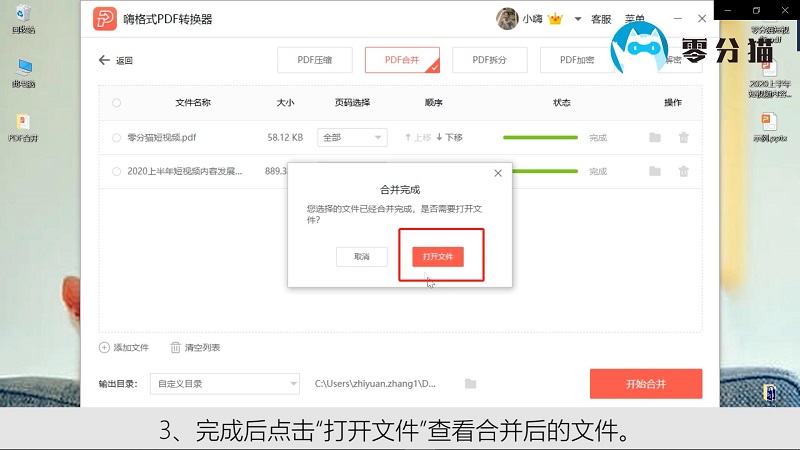Viewport: 800px width, 450px height.
Task: Click the PDF合并 desktop file icon
Action: click(x=23, y=128)
